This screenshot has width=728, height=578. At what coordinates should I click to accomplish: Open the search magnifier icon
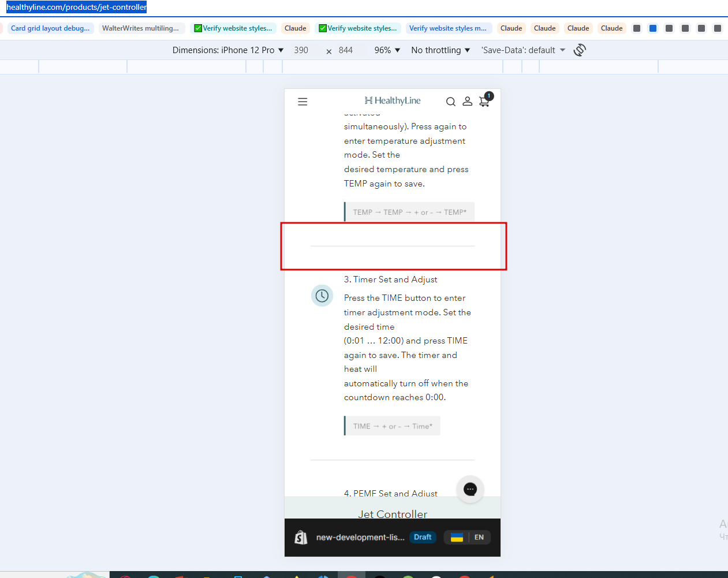[451, 102]
